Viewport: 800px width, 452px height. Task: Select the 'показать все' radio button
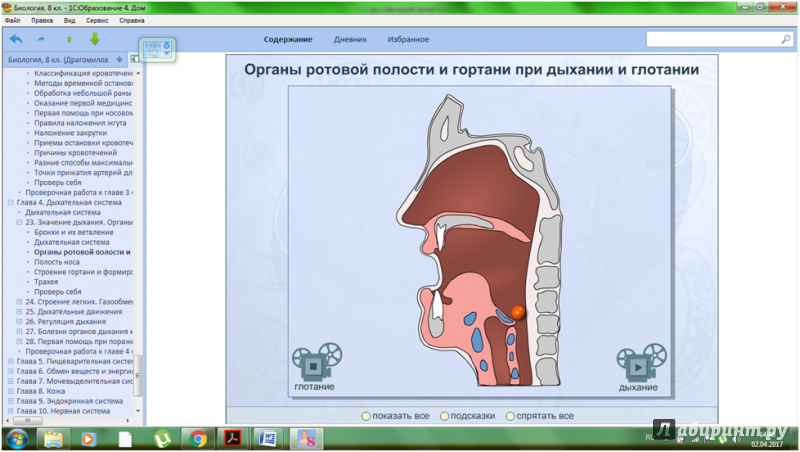(x=366, y=416)
